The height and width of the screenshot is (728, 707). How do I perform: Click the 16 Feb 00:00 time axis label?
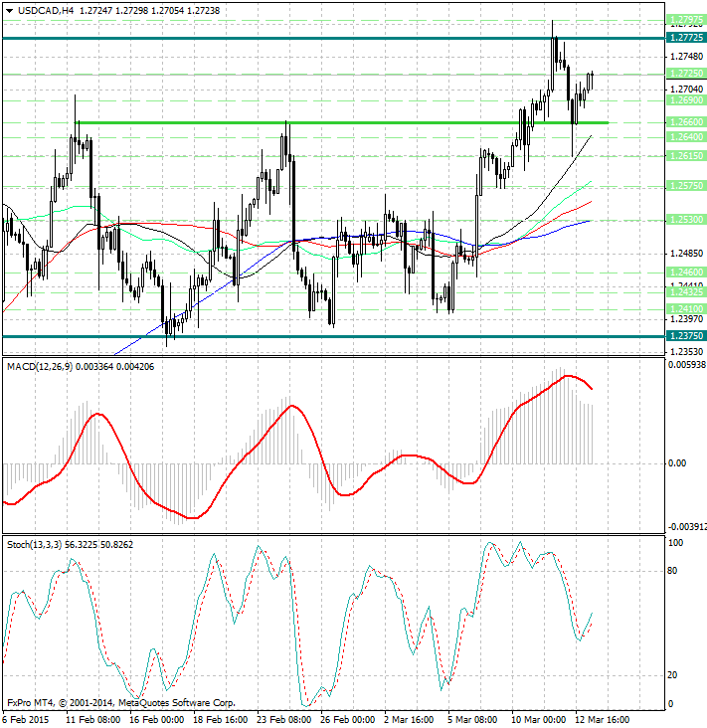click(156, 720)
